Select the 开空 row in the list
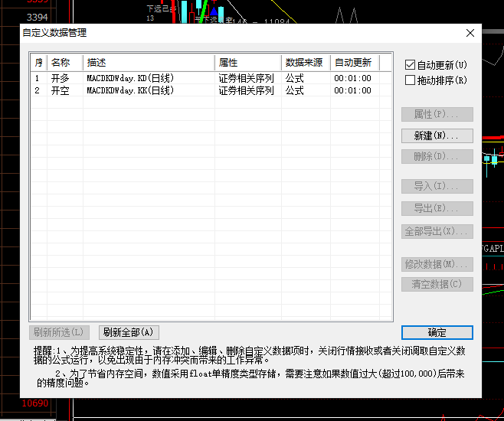This screenshot has width=504, height=421. tap(60, 90)
